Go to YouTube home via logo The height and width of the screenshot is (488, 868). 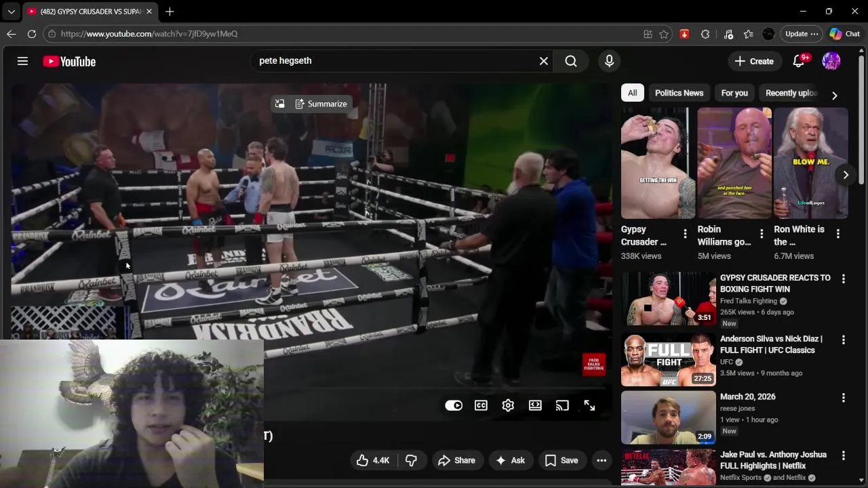(x=69, y=62)
